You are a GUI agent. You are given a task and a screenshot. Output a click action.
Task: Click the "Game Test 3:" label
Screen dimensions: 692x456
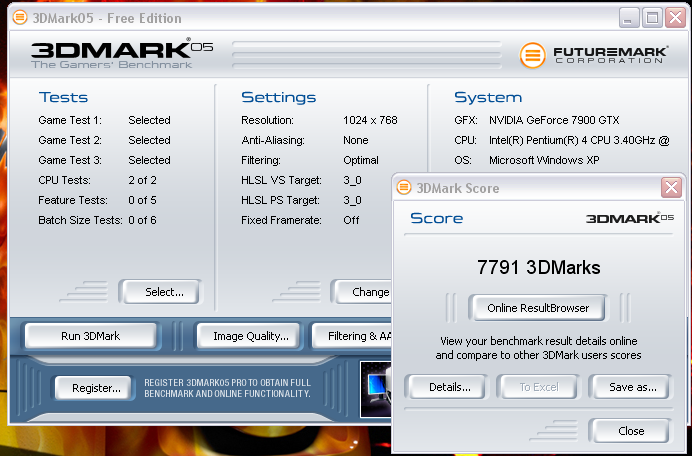click(70, 160)
